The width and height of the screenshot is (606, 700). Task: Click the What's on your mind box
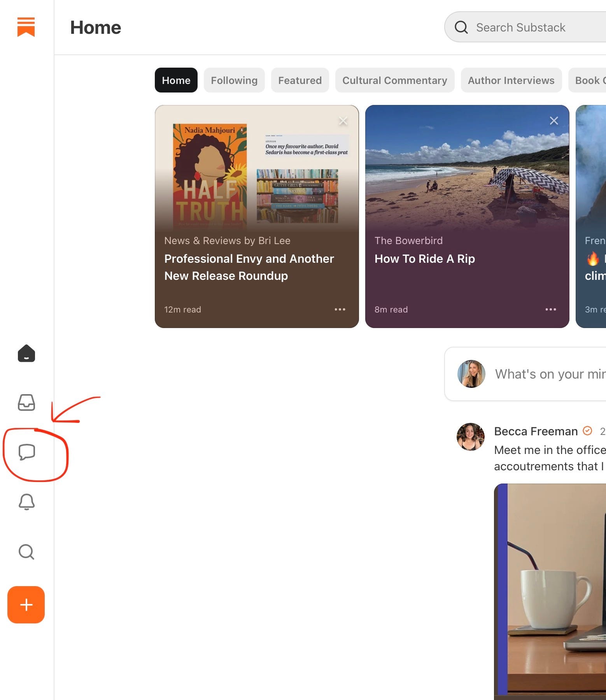coord(525,374)
